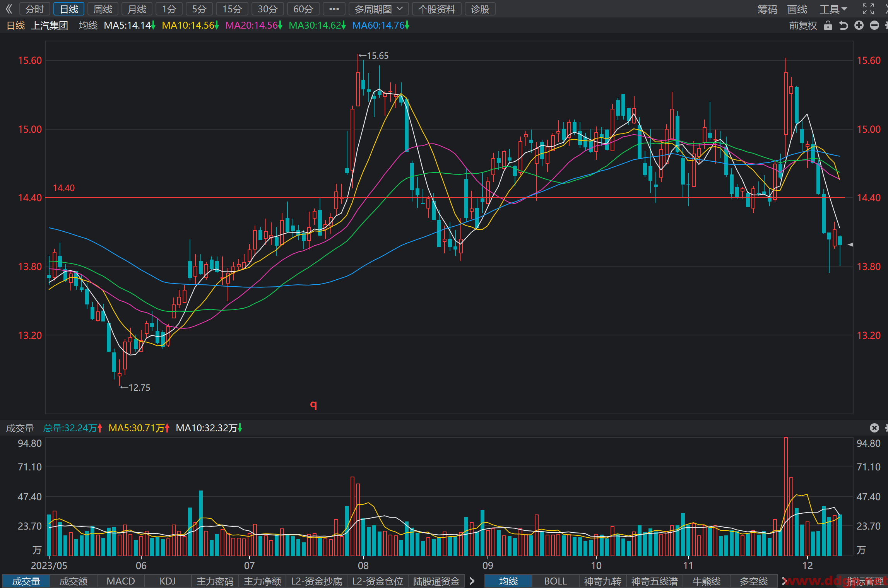The width and height of the screenshot is (888, 588).
Task: Select the 15分 period button
Action: [232, 9]
